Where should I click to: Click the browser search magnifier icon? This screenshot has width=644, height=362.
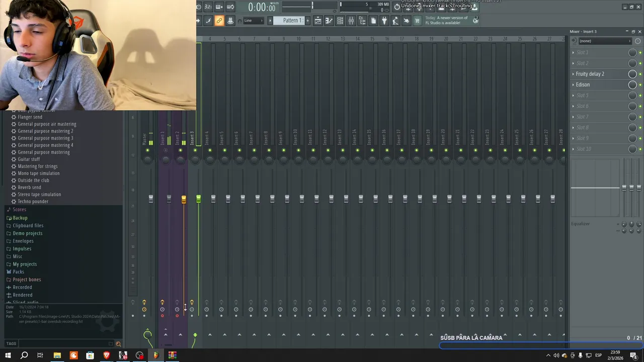pos(118,344)
